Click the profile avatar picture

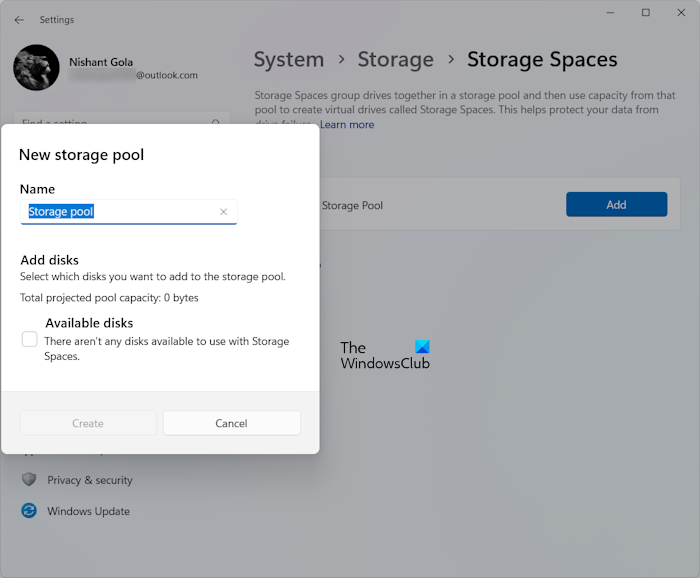(x=36, y=67)
